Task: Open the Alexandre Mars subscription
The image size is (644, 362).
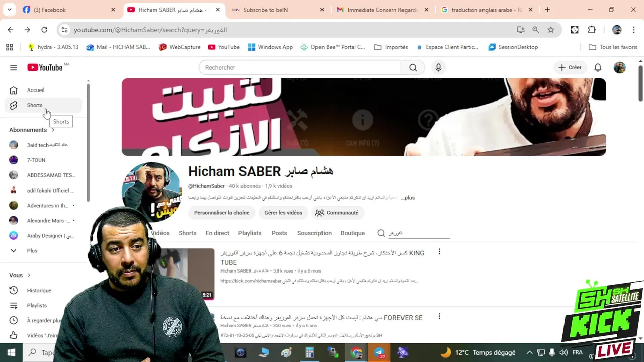Action: coord(43,220)
